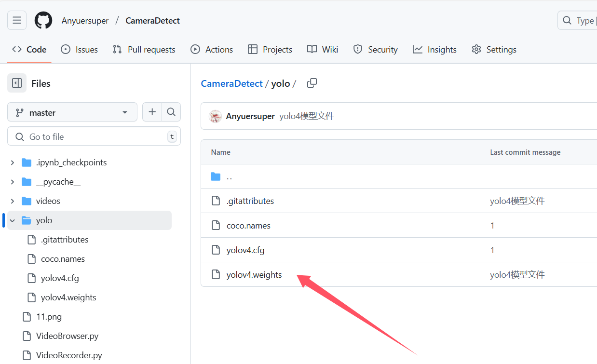This screenshot has height=364, width=597.
Task: Open 11.png in the file tree
Action: click(49, 317)
